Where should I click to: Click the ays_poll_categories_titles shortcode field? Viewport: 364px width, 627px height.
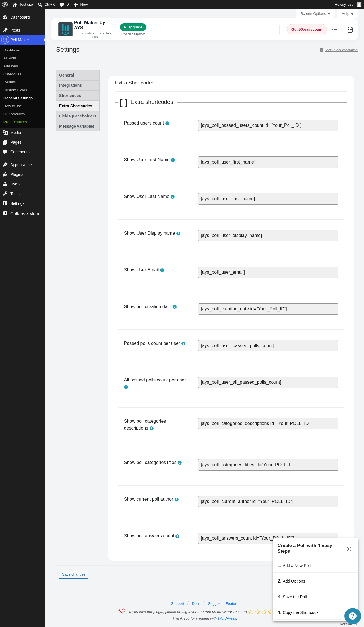click(x=268, y=465)
